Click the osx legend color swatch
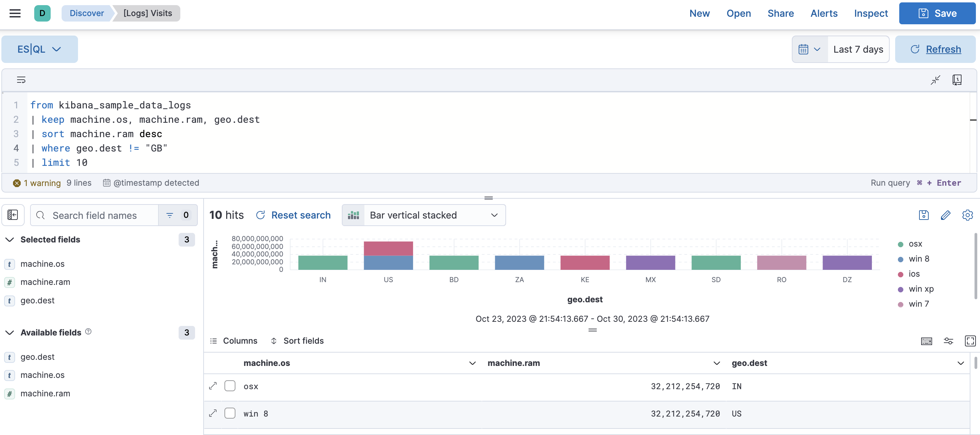This screenshot has width=980, height=435. (900, 244)
